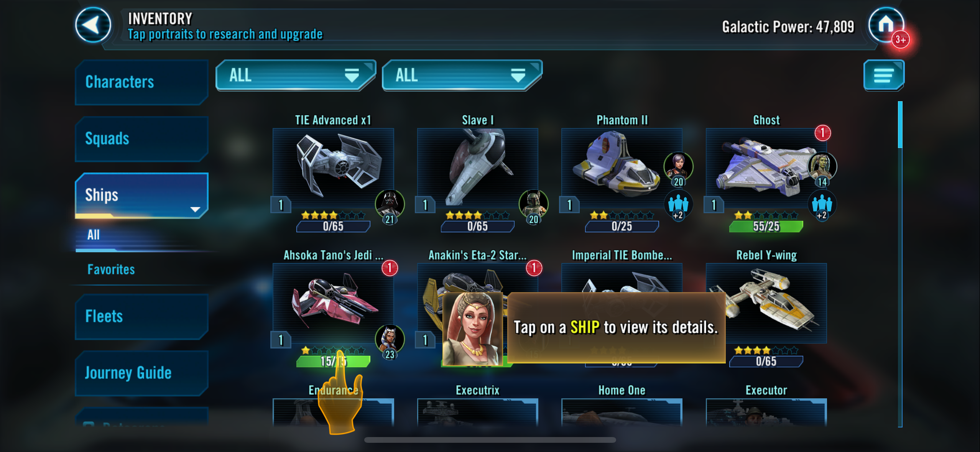Open the second ALL filter dropdown
Screen dimensions: 980x452
tap(462, 75)
